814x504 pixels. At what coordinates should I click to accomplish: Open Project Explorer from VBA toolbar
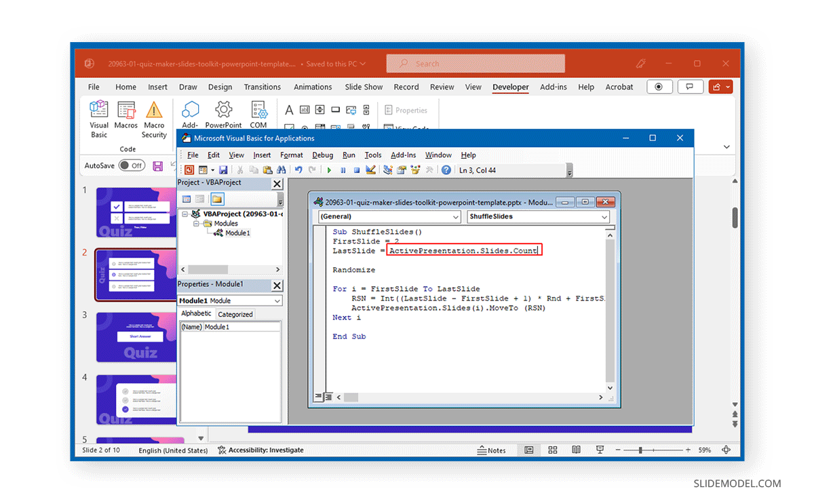388,170
